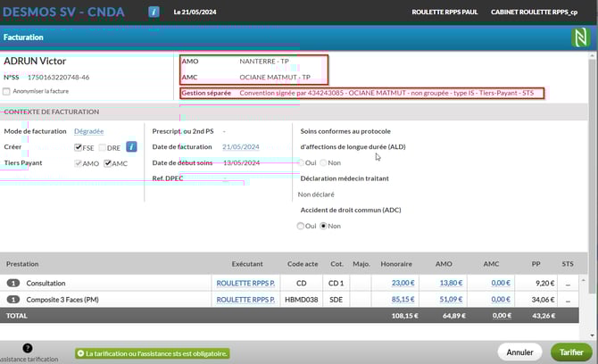Select Oui for Accident de droit commun
598x364 pixels.
[301, 226]
